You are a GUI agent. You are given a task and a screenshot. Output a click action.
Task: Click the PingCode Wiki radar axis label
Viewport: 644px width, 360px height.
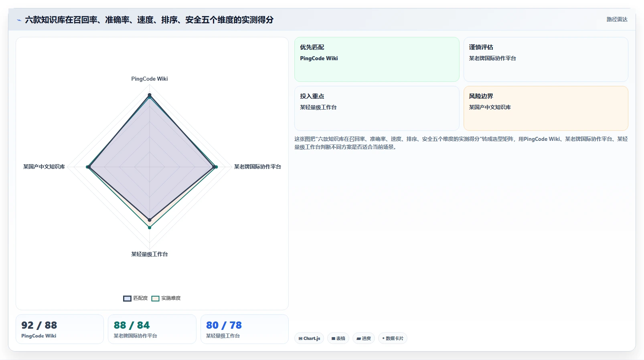coord(150,79)
